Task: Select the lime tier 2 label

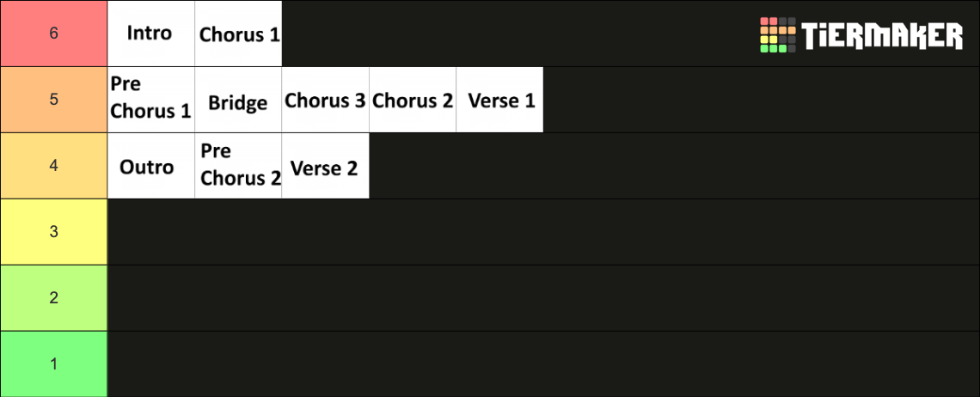Action: [54, 297]
